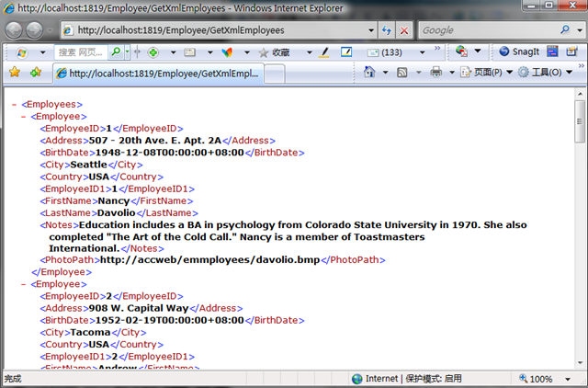This screenshot has width=588, height=388.
Task: Click the Internet protected mode status
Action: point(407,378)
